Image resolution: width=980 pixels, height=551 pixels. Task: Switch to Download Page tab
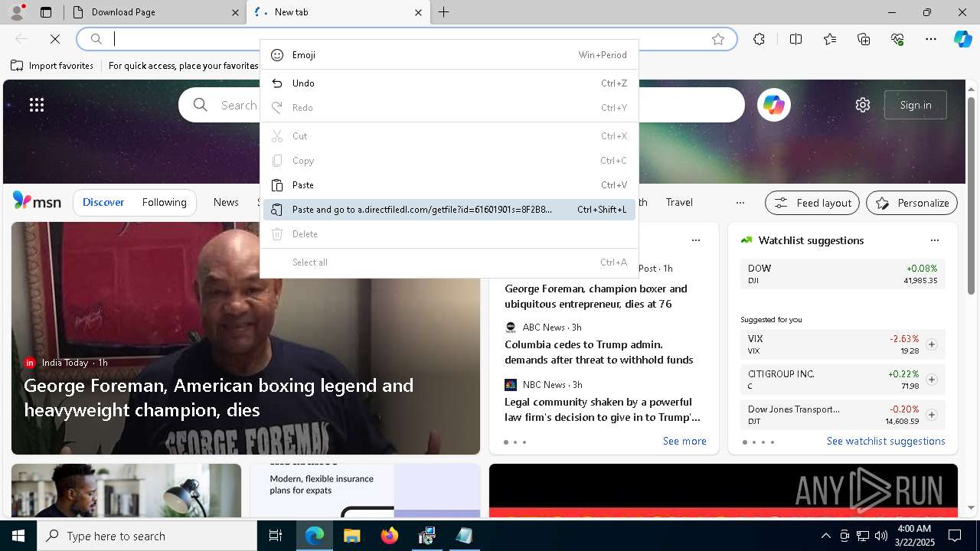click(155, 12)
